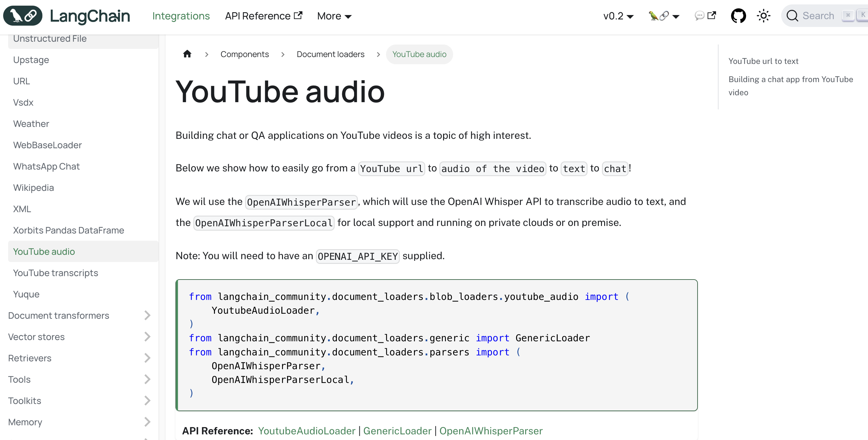Expand the Toolkits chevron
The width and height of the screenshot is (868, 440).
click(x=147, y=401)
